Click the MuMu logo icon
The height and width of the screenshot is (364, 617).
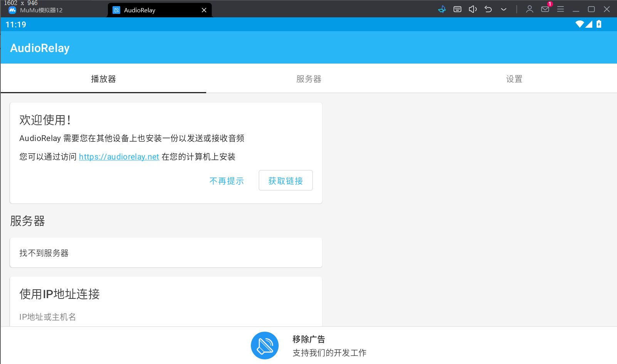coord(12,10)
